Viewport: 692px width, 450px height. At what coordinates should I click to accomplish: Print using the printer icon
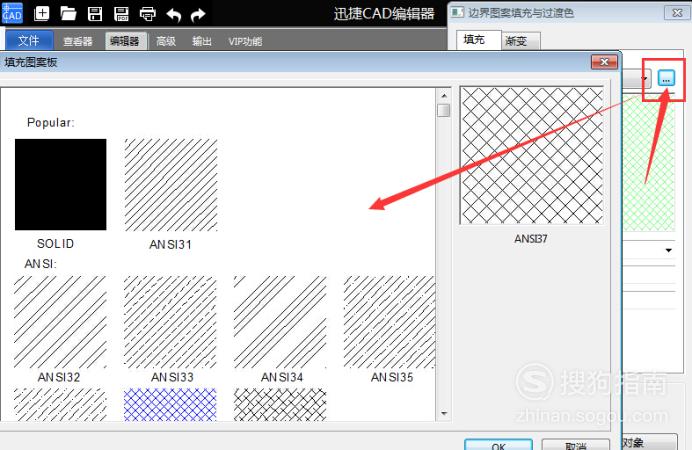tap(148, 14)
